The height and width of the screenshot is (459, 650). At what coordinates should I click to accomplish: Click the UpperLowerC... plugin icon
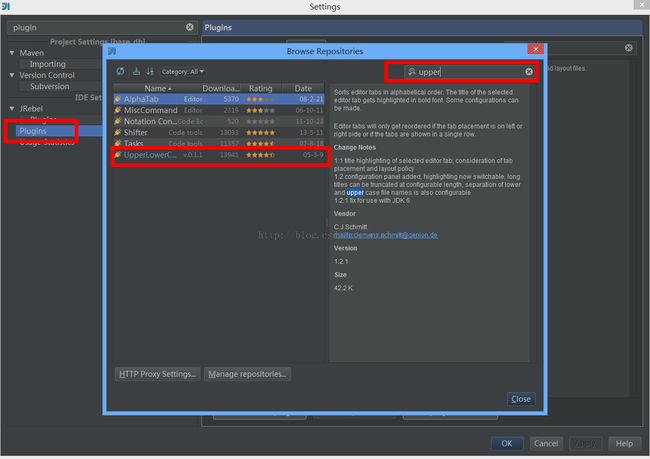[x=118, y=155]
